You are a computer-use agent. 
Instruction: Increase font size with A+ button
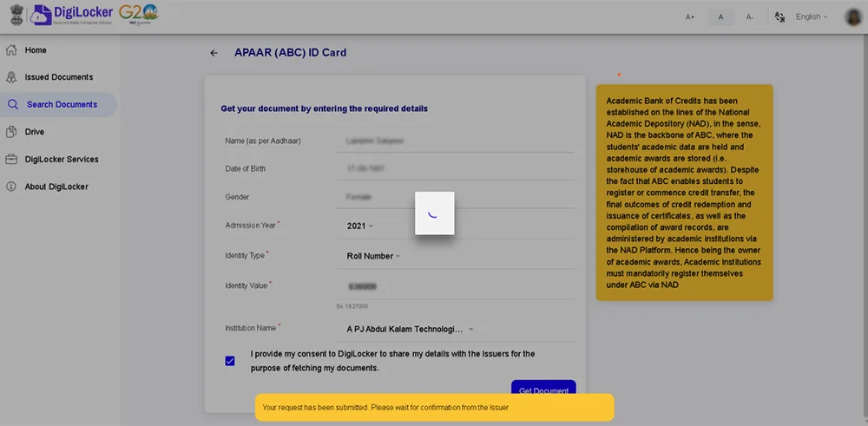[x=690, y=17]
